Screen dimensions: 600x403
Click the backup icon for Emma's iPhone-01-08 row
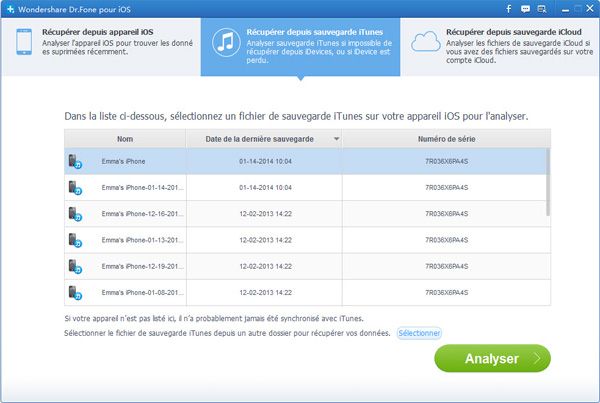75,292
